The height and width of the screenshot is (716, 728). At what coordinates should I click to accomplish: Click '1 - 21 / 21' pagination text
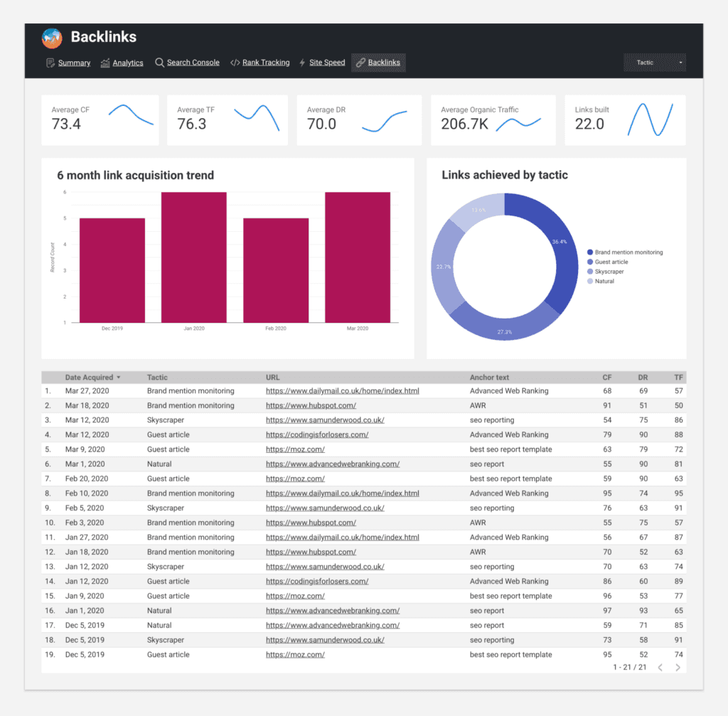tap(630, 667)
